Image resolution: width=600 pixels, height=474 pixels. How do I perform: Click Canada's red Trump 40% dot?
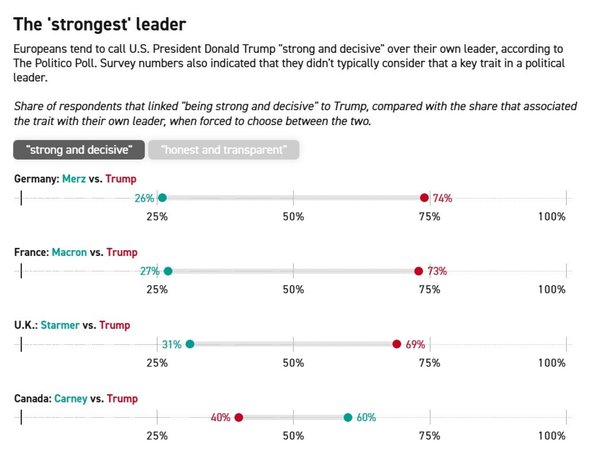tap(239, 417)
